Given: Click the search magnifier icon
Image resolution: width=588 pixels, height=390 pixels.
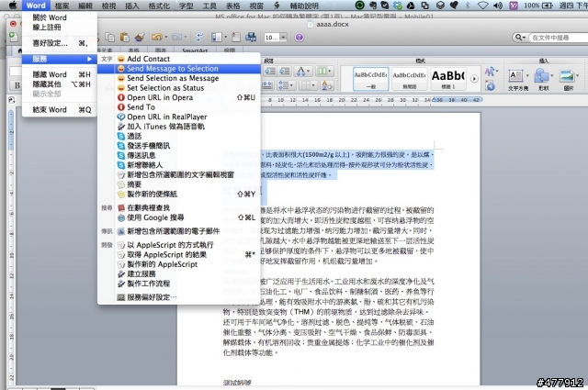Looking at the screenshot, I should click(518, 37).
